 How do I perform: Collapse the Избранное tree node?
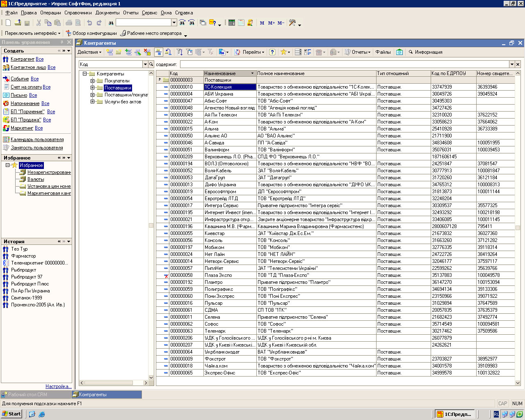click(7, 165)
